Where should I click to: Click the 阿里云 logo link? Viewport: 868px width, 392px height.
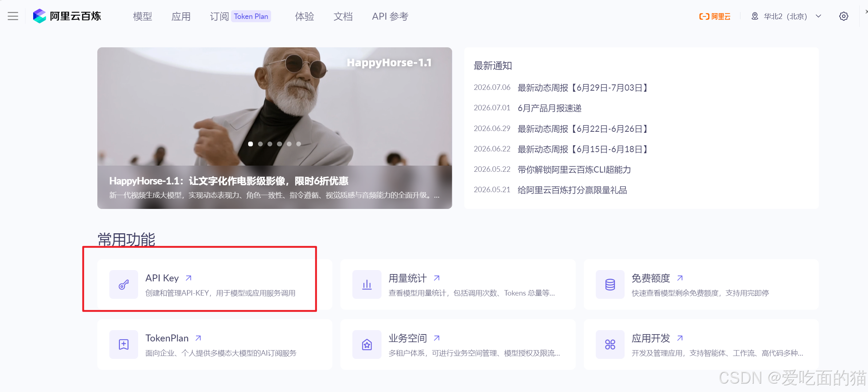(715, 16)
